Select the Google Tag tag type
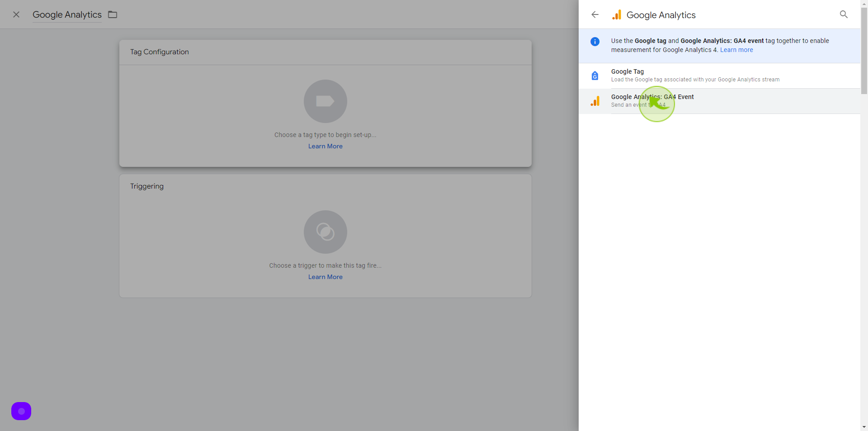 pyautogui.click(x=719, y=76)
